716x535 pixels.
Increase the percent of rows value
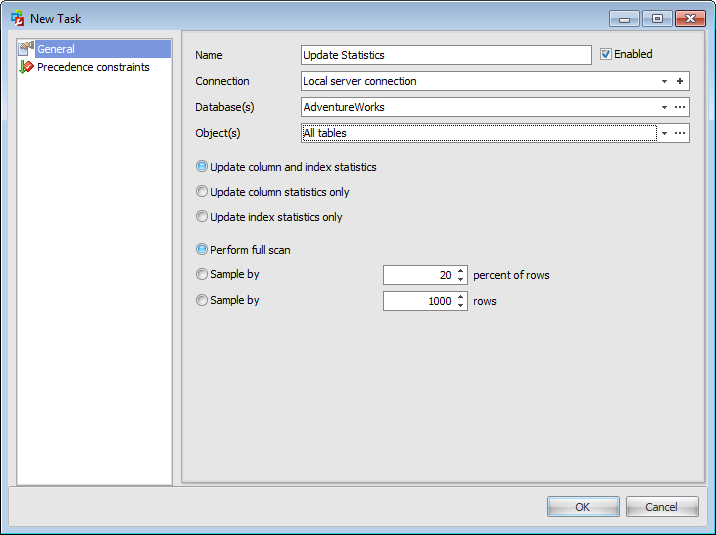(x=460, y=270)
